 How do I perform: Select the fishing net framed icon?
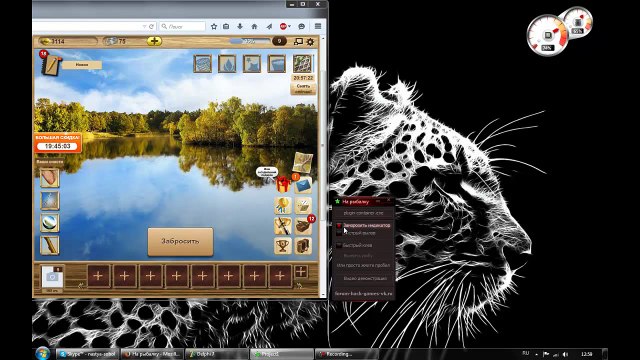pos(202,64)
